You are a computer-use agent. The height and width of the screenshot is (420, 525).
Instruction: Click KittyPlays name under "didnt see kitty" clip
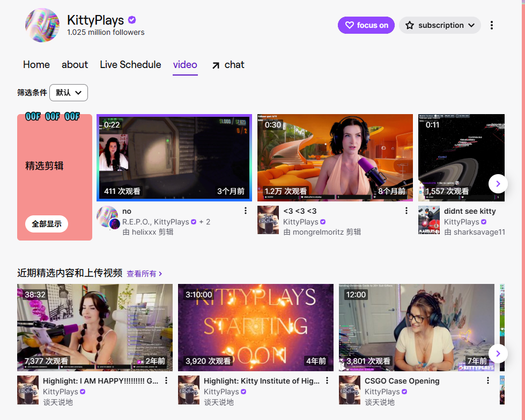[461, 222]
